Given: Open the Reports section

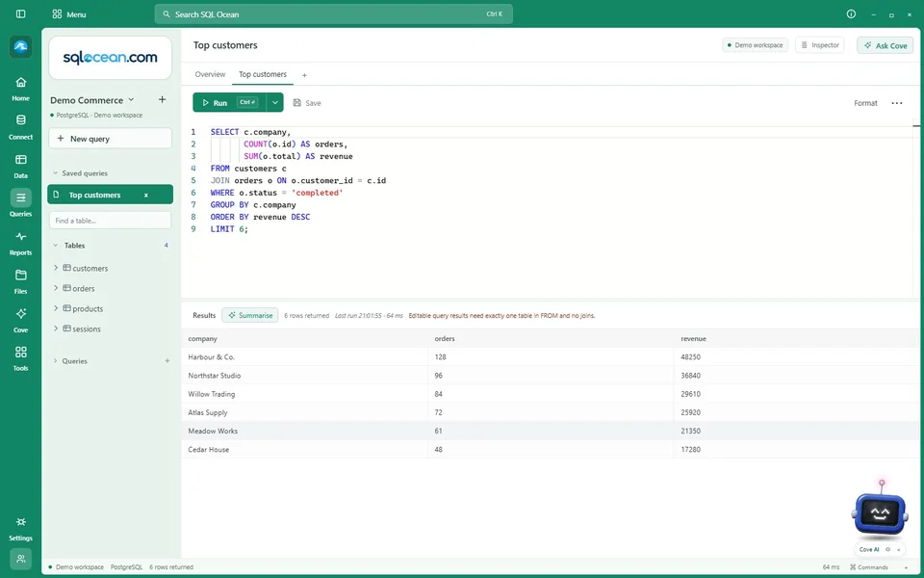Looking at the screenshot, I should click(20, 243).
